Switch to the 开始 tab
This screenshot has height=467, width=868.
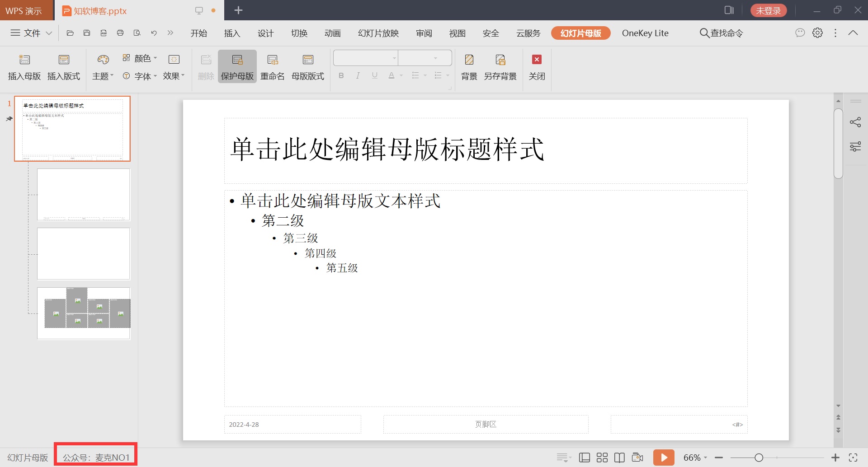(x=199, y=33)
